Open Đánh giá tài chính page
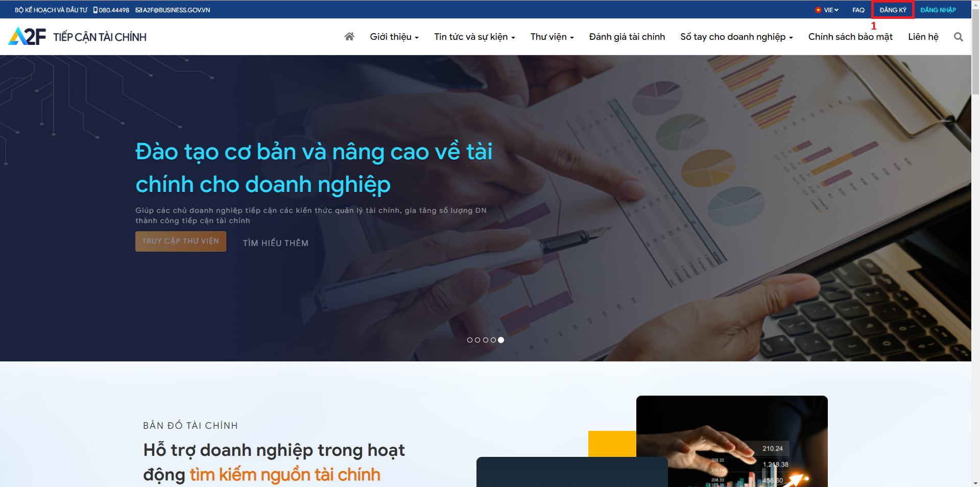The height and width of the screenshot is (487, 980). click(x=627, y=37)
